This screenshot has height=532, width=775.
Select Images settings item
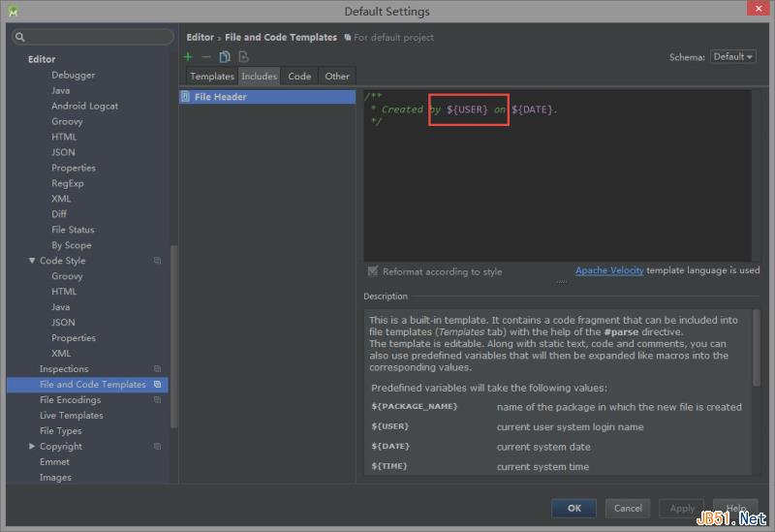[55, 477]
